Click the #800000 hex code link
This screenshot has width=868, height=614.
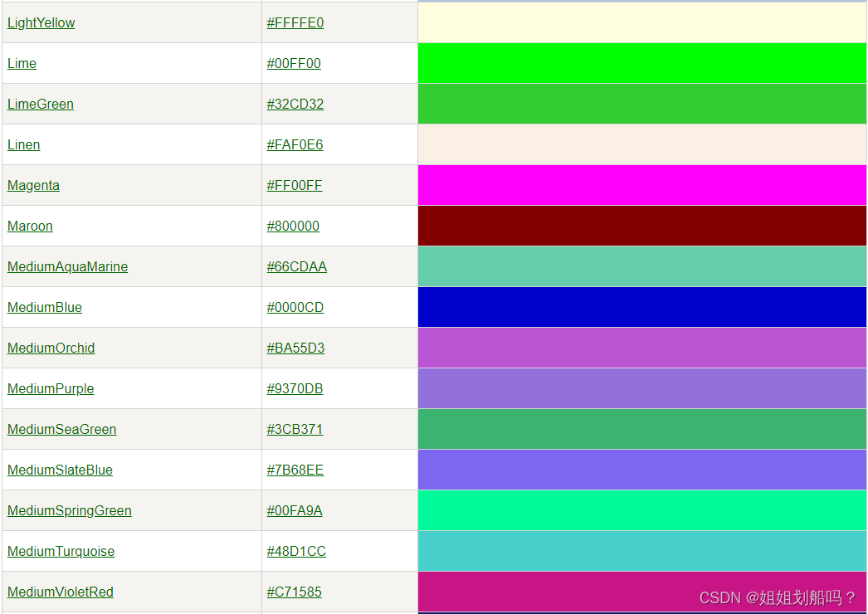pos(293,226)
